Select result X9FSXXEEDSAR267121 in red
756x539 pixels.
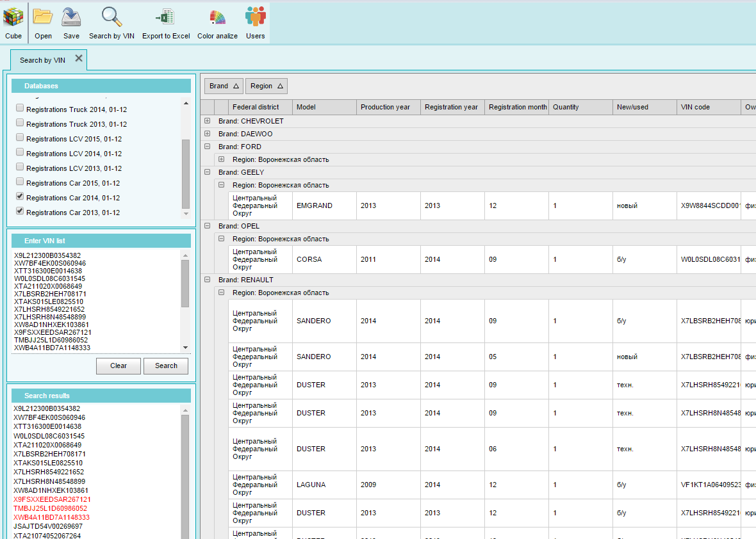tap(52, 499)
